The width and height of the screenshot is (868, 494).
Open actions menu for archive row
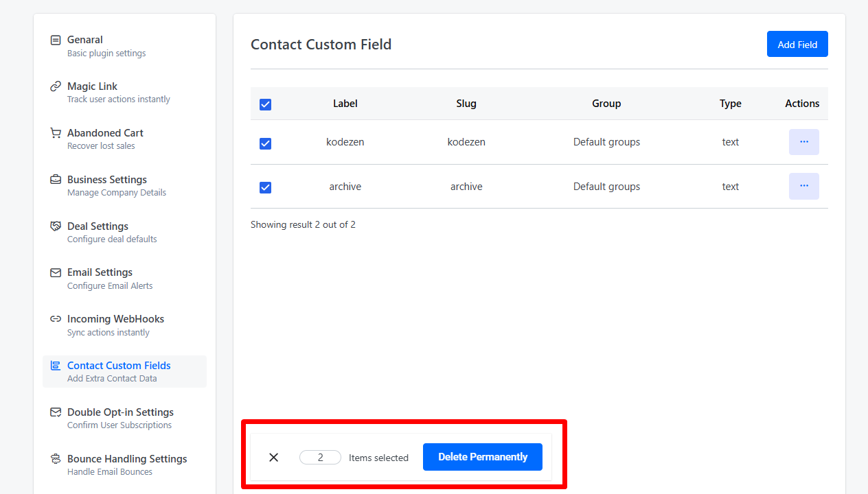click(x=804, y=186)
